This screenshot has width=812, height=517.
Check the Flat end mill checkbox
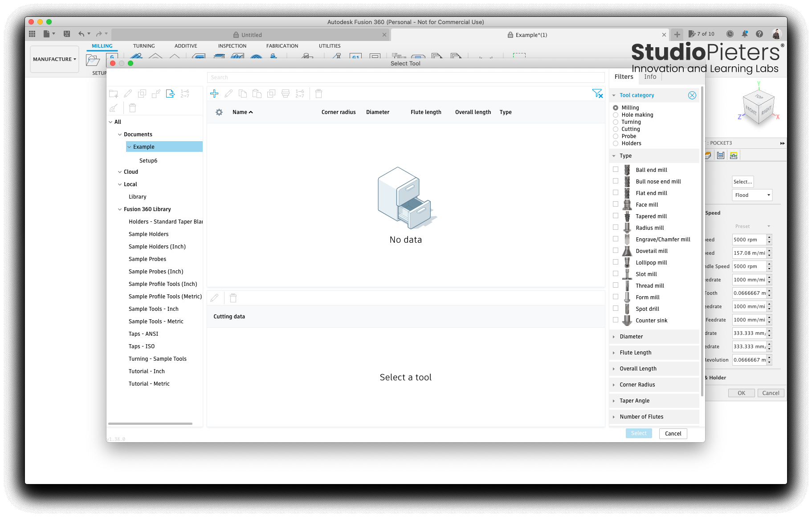[x=616, y=192]
